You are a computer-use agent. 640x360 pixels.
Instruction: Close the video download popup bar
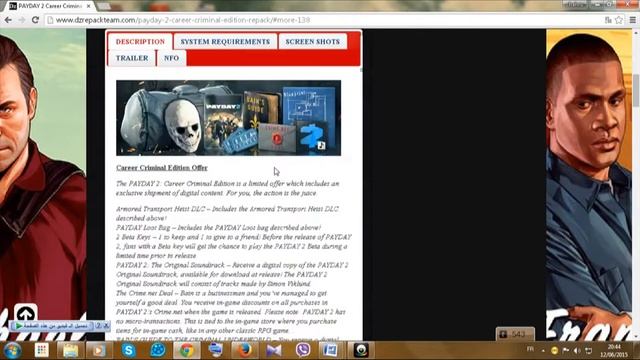106,326
